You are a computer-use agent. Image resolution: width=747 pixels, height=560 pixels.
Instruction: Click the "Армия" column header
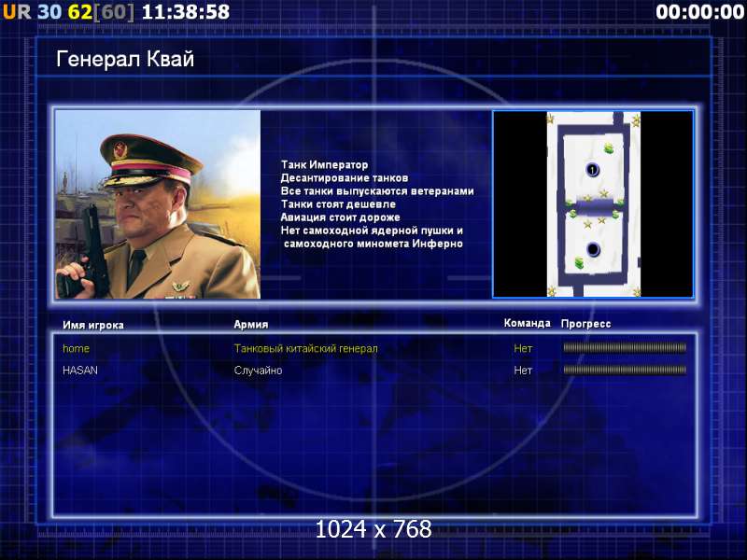pos(251,324)
